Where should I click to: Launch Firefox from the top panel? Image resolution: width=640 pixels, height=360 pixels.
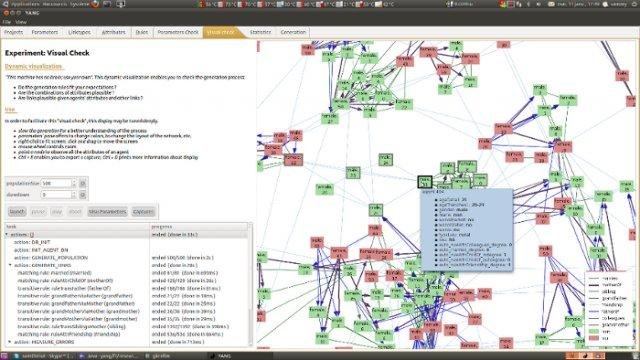[95, 4]
